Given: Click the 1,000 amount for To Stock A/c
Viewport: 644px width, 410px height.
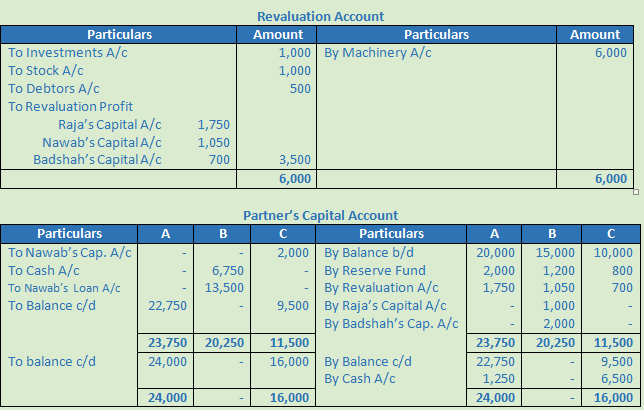Looking at the screenshot, I should click(x=295, y=71).
